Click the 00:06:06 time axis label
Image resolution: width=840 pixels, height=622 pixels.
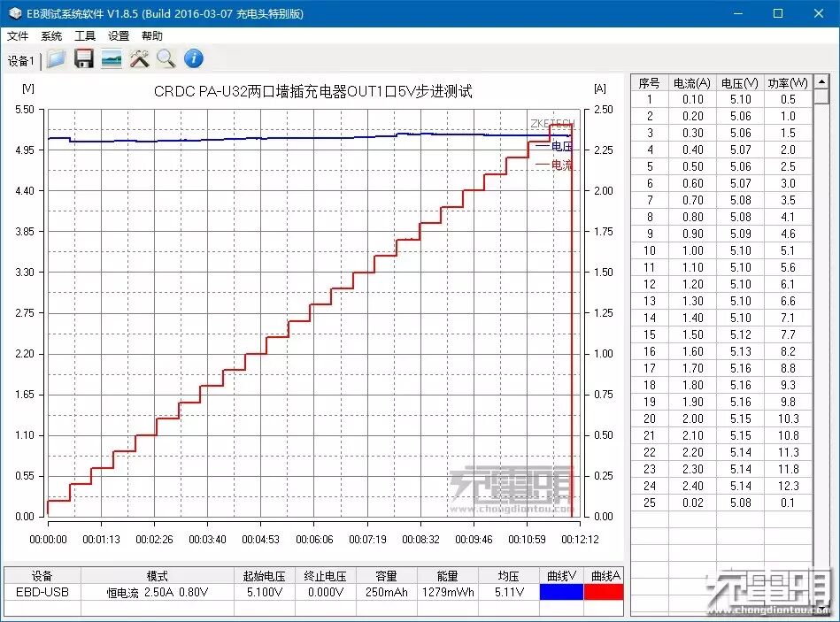click(314, 540)
